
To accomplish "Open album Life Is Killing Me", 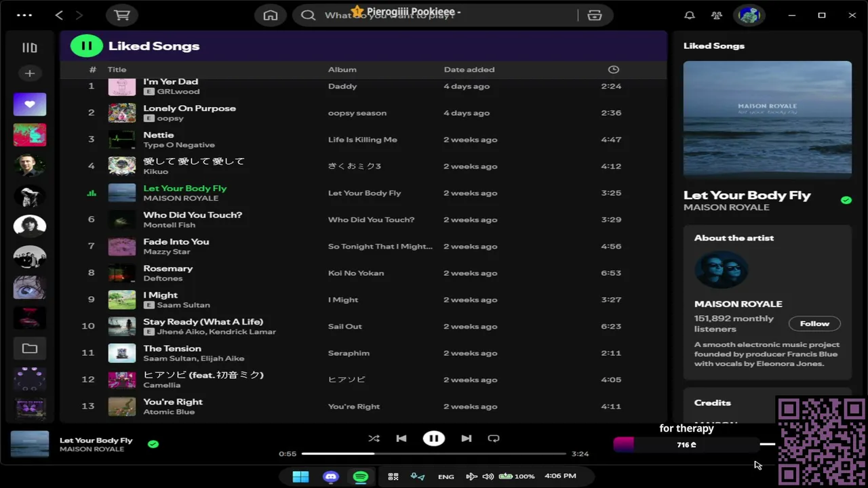I will [x=362, y=140].
